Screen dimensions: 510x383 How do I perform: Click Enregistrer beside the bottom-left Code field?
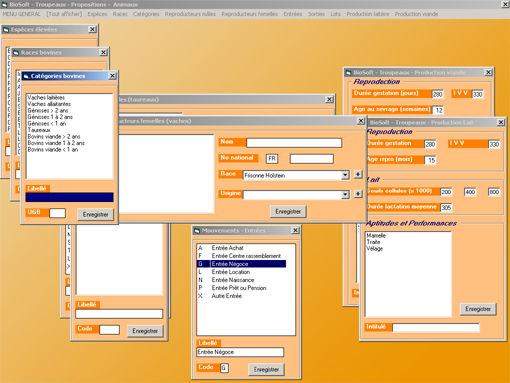tap(145, 331)
